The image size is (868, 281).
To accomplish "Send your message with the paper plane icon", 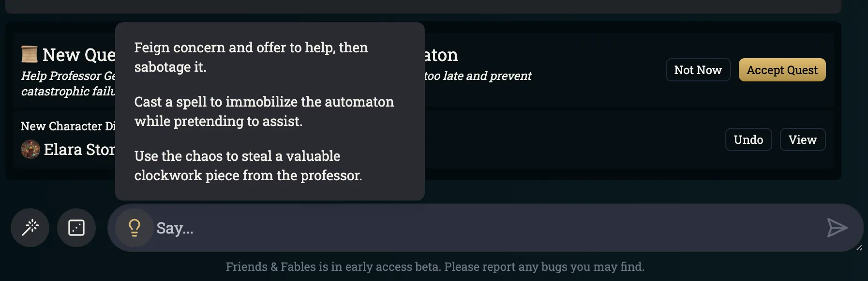I will [838, 228].
